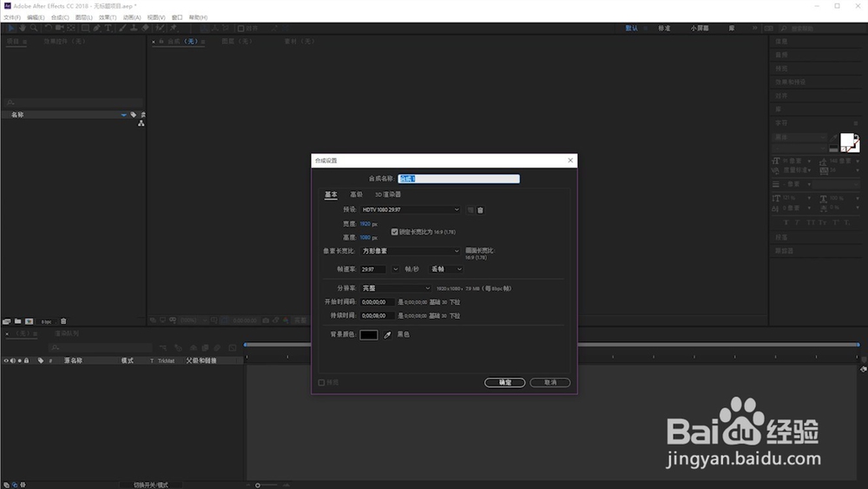The image size is (868, 489).
Task: Open the File menu
Action: coord(12,17)
